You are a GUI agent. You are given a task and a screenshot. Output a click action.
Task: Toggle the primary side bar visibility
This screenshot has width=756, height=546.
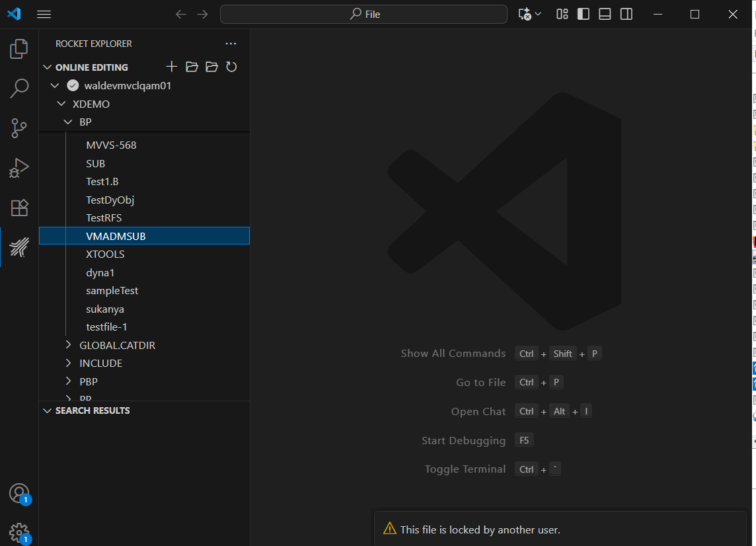584,14
